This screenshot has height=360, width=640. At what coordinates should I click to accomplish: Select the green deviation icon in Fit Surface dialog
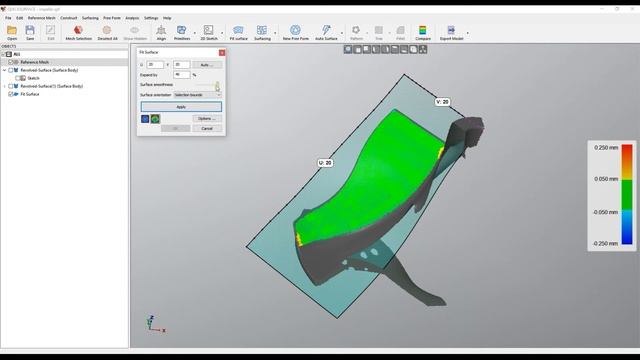pyautogui.click(x=155, y=119)
